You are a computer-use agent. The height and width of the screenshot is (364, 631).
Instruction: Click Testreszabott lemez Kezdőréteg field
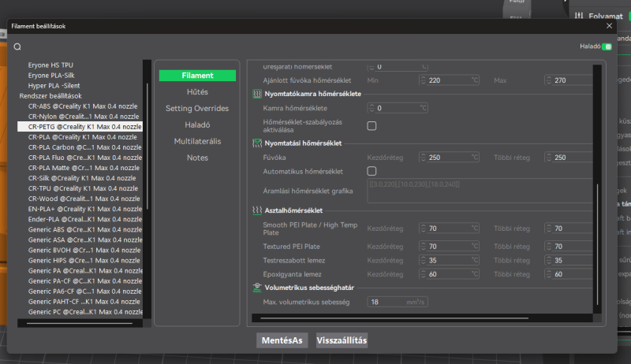click(449, 260)
